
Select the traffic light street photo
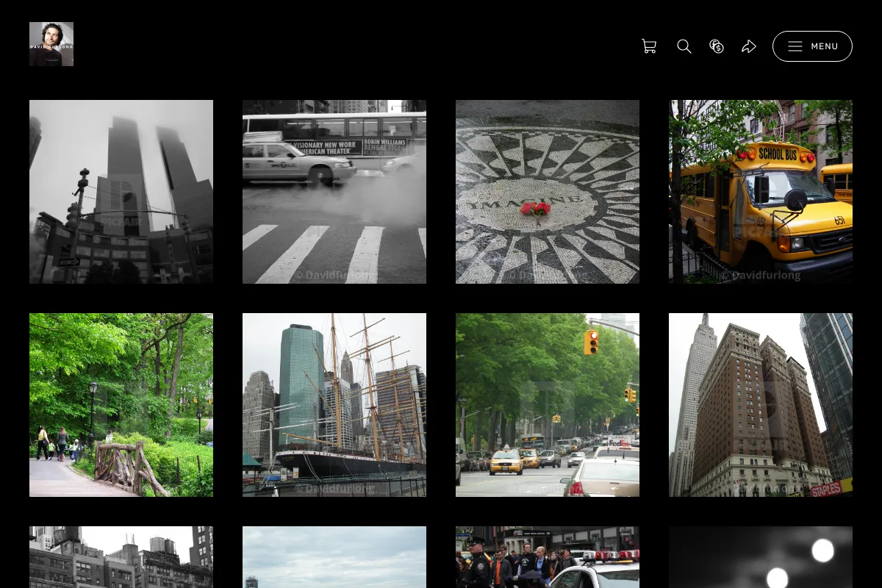click(548, 405)
